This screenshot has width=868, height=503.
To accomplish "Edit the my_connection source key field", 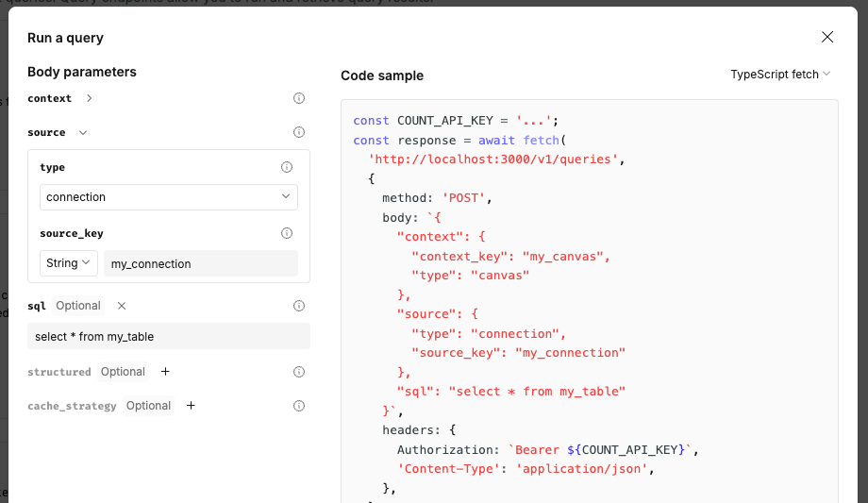I will pyautogui.click(x=200, y=264).
